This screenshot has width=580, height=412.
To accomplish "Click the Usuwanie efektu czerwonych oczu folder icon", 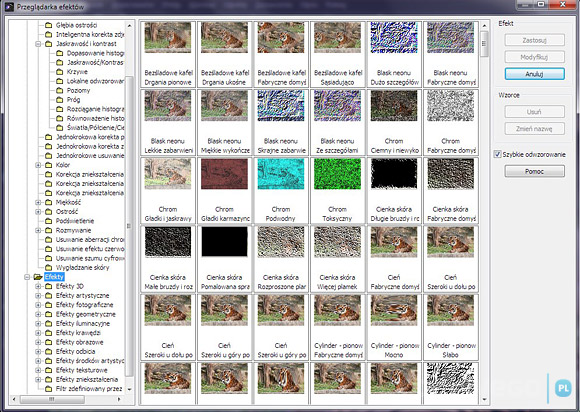I will (48, 249).
